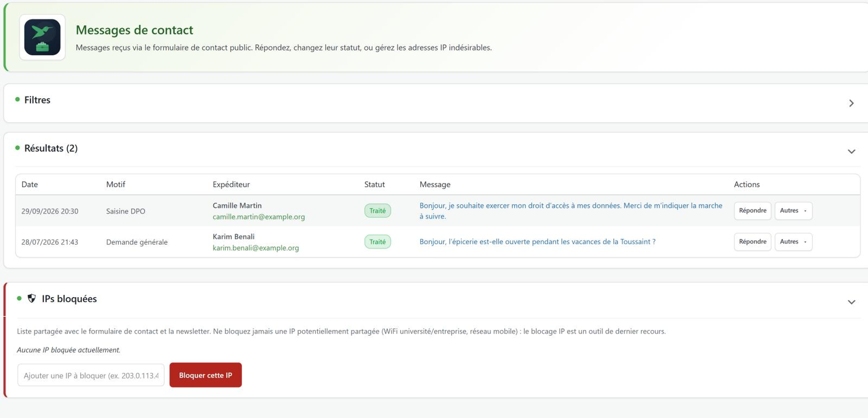Screen dimensions: 868x418
Task: Open karim.benali@example.org email link
Action: (x=256, y=248)
